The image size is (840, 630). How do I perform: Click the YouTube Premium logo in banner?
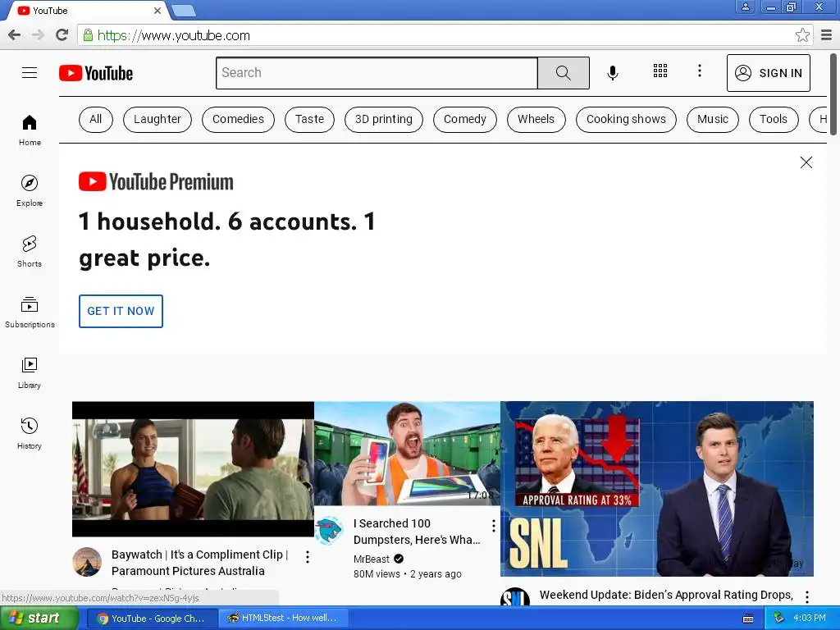[x=156, y=181]
